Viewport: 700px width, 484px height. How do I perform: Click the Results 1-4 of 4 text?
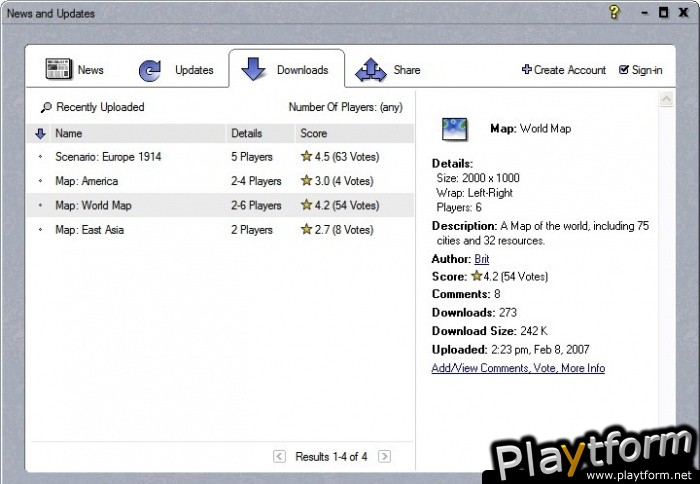(x=331, y=457)
